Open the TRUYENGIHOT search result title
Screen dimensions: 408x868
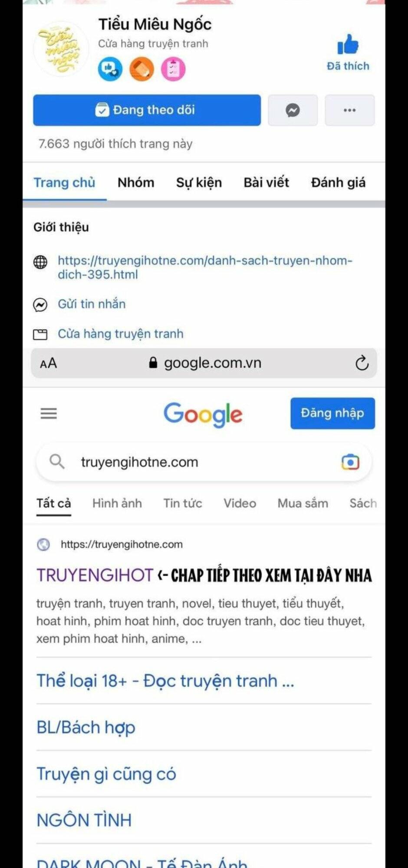(x=95, y=575)
